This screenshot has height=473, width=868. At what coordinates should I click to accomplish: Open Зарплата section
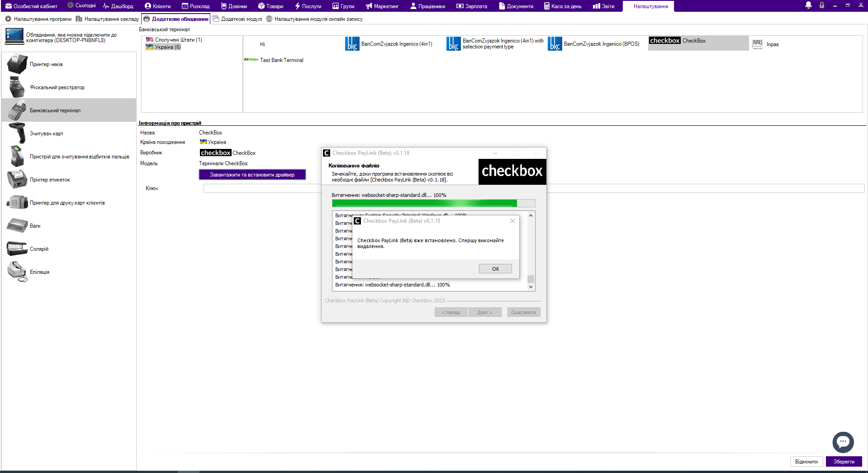tap(472, 6)
